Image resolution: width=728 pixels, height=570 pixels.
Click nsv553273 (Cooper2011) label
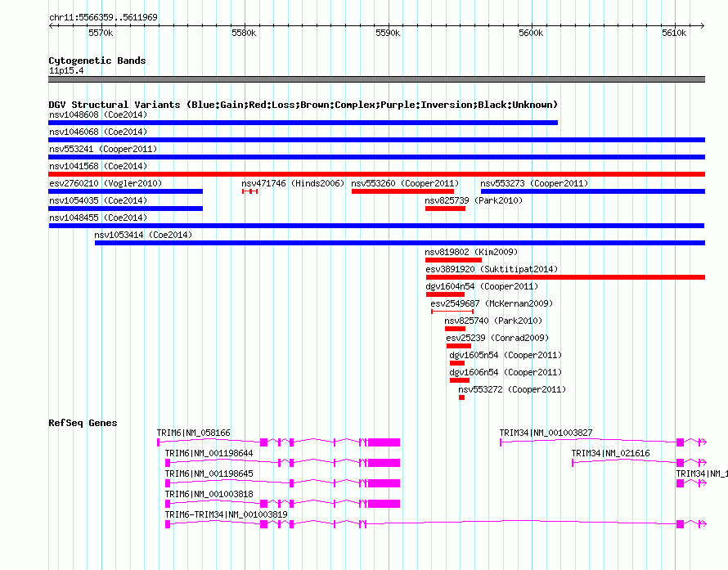click(534, 183)
